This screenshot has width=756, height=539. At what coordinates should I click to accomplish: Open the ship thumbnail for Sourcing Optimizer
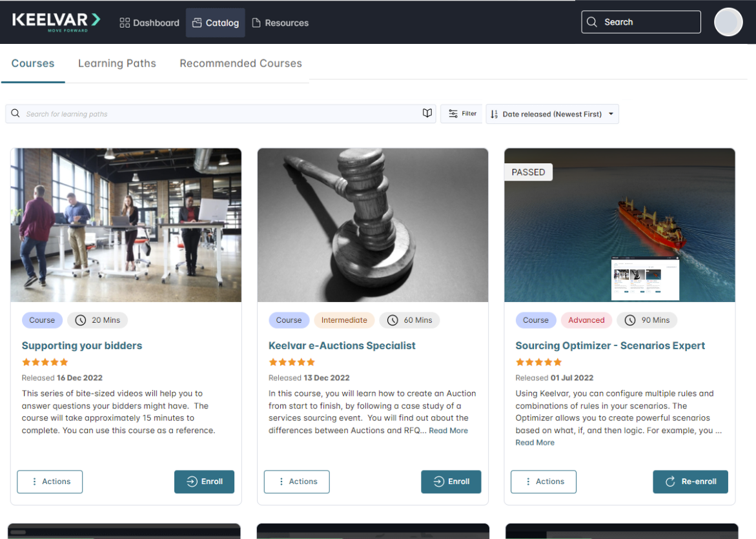coord(620,225)
